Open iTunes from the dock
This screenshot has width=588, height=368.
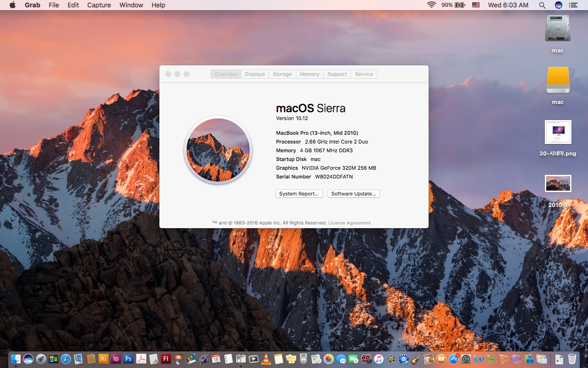coord(379,359)
